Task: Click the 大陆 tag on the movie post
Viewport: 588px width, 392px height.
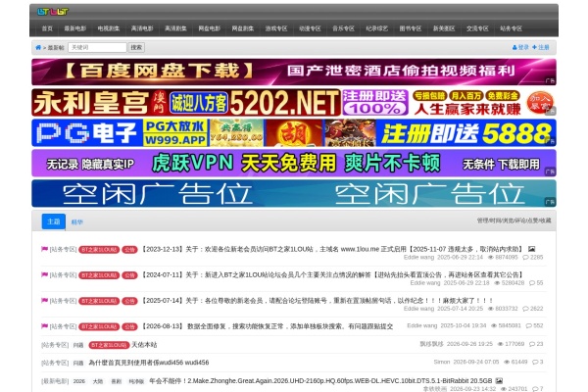Action: point(98,381)
